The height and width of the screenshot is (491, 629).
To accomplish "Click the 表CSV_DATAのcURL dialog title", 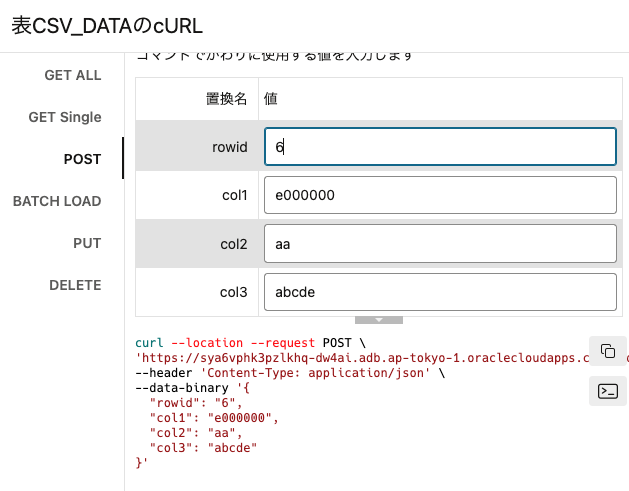I will (x=107, y=26).
